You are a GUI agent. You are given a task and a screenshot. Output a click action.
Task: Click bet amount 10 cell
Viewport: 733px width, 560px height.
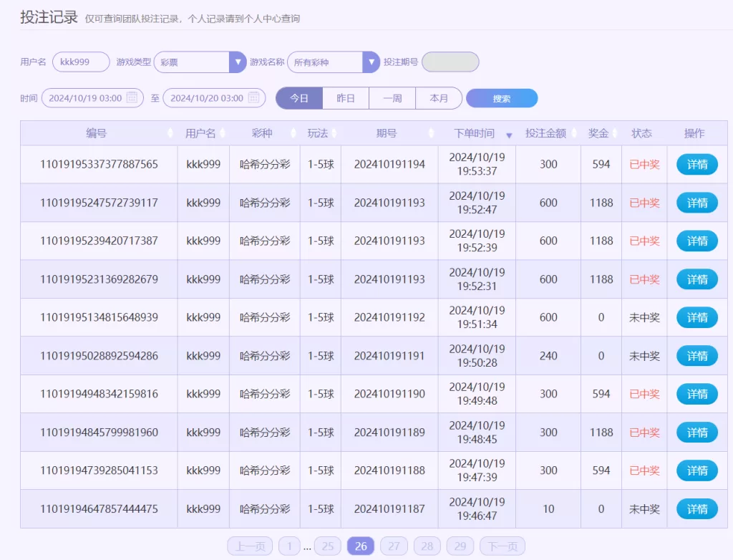(548, 508)
